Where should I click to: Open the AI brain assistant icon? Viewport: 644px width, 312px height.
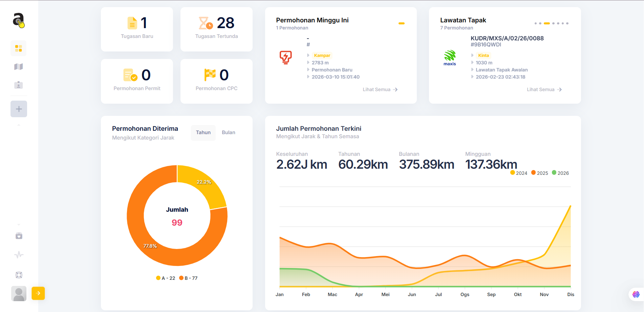click(636, 294)
